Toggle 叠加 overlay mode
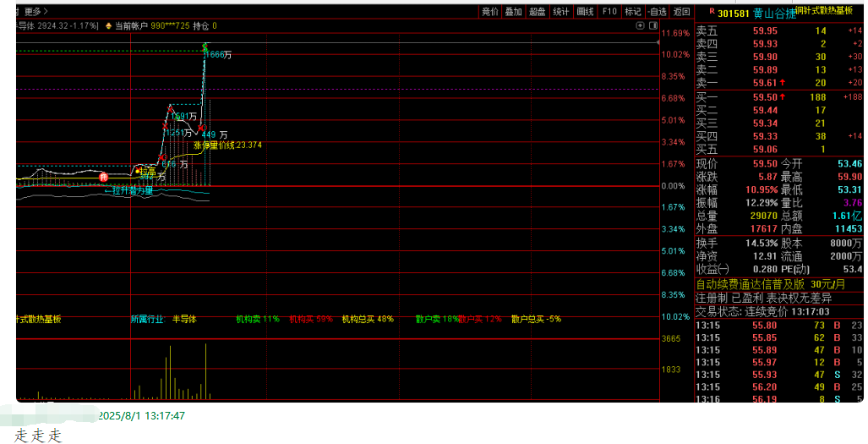 click(513, 12)
